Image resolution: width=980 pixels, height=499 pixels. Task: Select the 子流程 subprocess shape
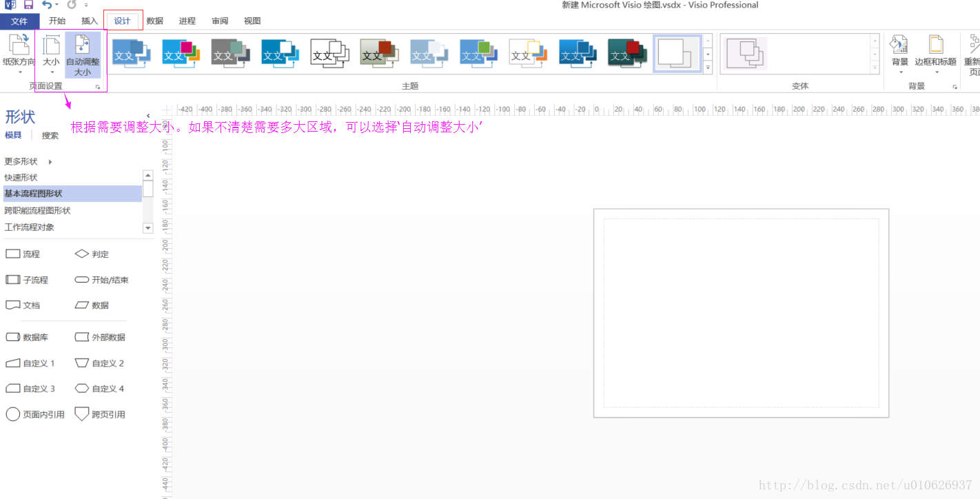pos(27,280)
